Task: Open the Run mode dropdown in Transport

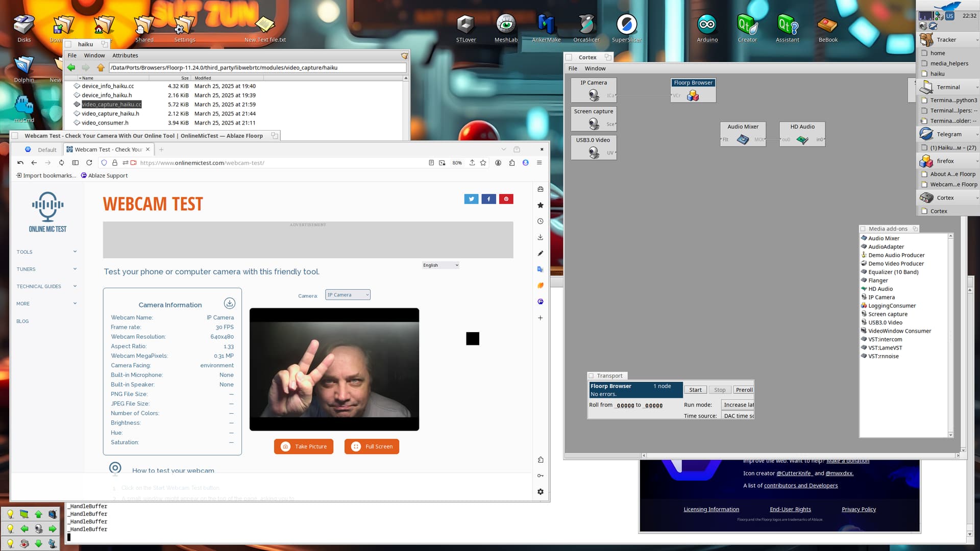Action: 738,405
